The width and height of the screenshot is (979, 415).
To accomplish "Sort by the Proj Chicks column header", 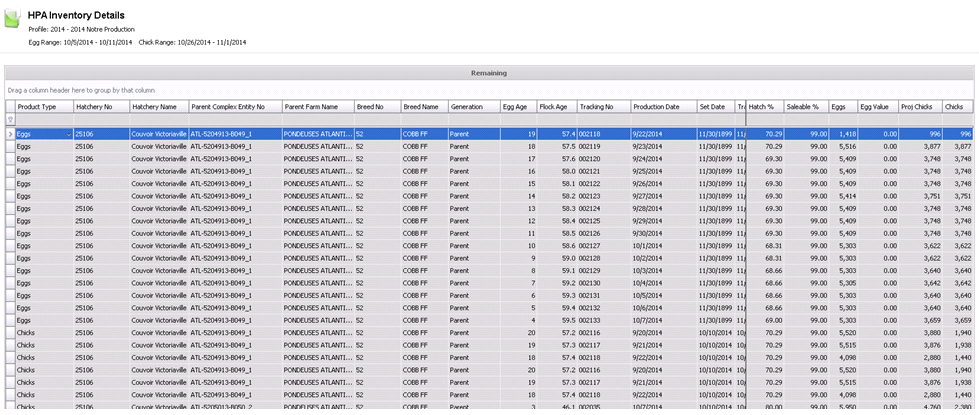I will tap(921, 107).
